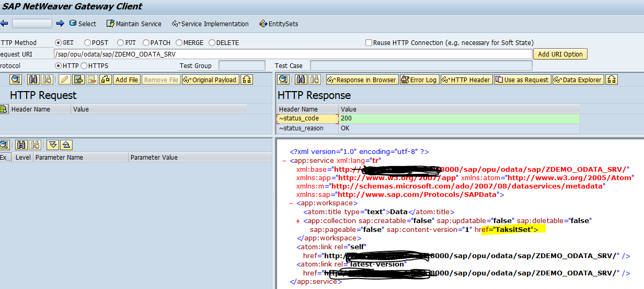Screen dimensions: 644x289
Task: Click the Test Case field
Action: (x=421, y=65)
